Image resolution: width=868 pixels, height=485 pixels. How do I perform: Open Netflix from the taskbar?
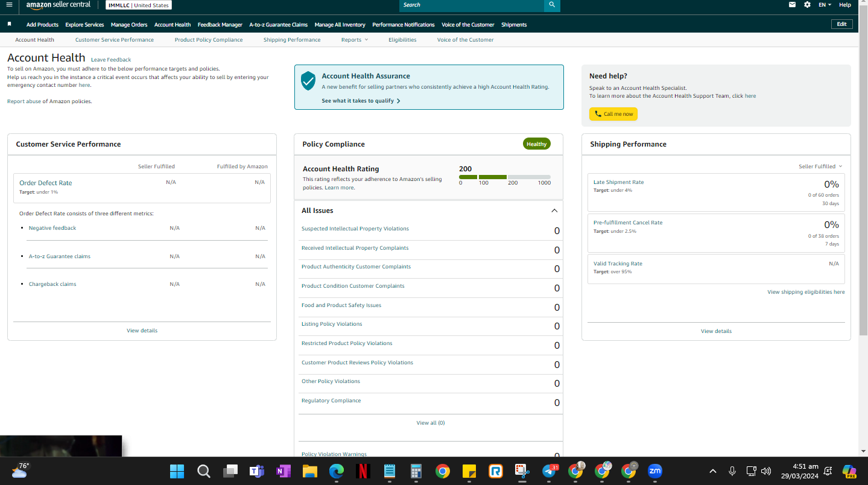pos(363,471)
